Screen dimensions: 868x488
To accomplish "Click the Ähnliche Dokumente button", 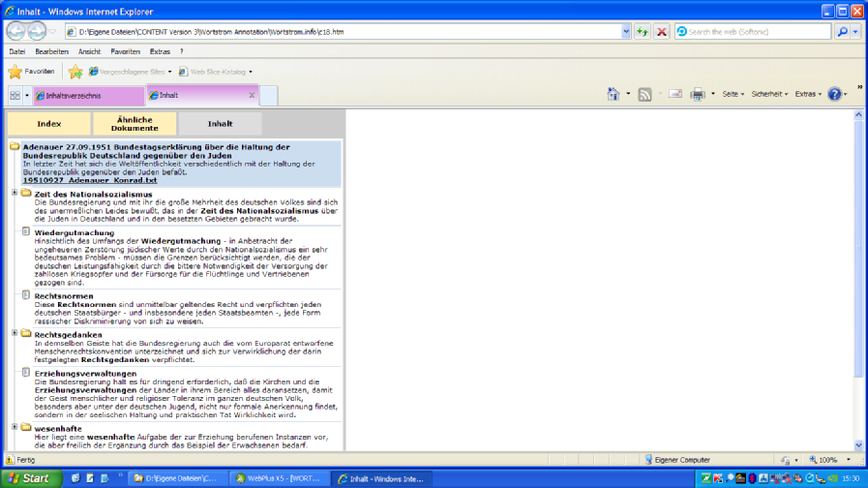I will (x=135, y=124).
